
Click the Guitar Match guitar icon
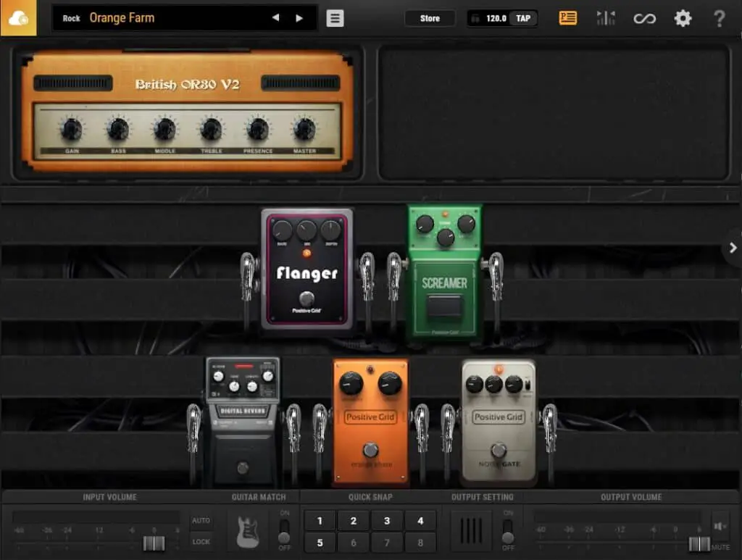pyautogui.click(x=248, y=532)
